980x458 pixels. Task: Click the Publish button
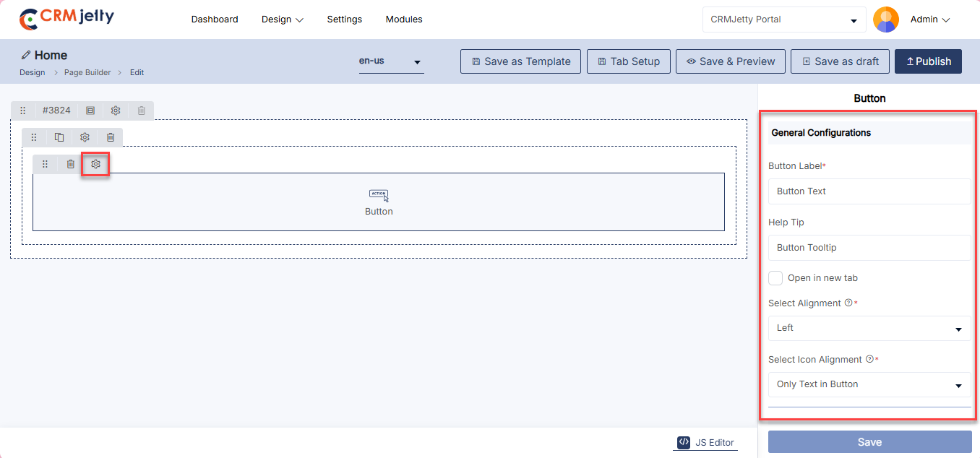click(x=927, y=61)
